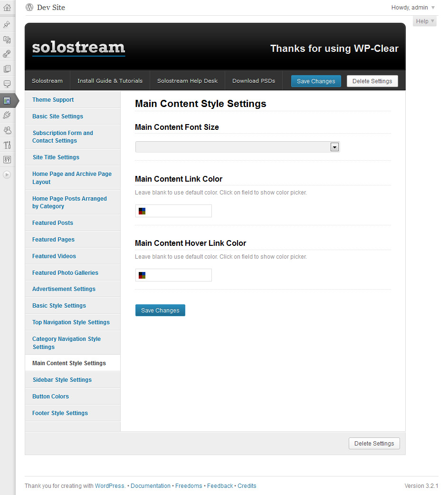The width and height of the screenshot is (448, 495).
Task: Open the Dashboard home icon
Action: click(x=7, y=8)
